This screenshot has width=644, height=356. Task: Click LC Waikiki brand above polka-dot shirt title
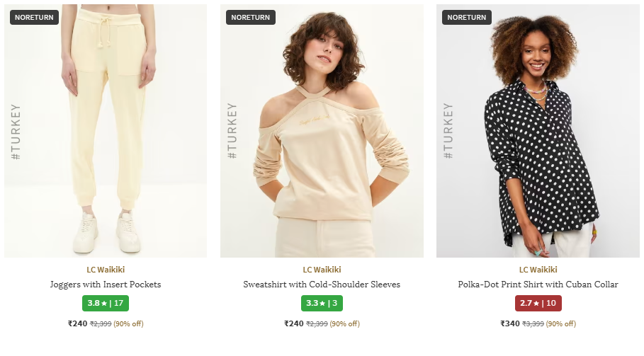click(538, 270)
